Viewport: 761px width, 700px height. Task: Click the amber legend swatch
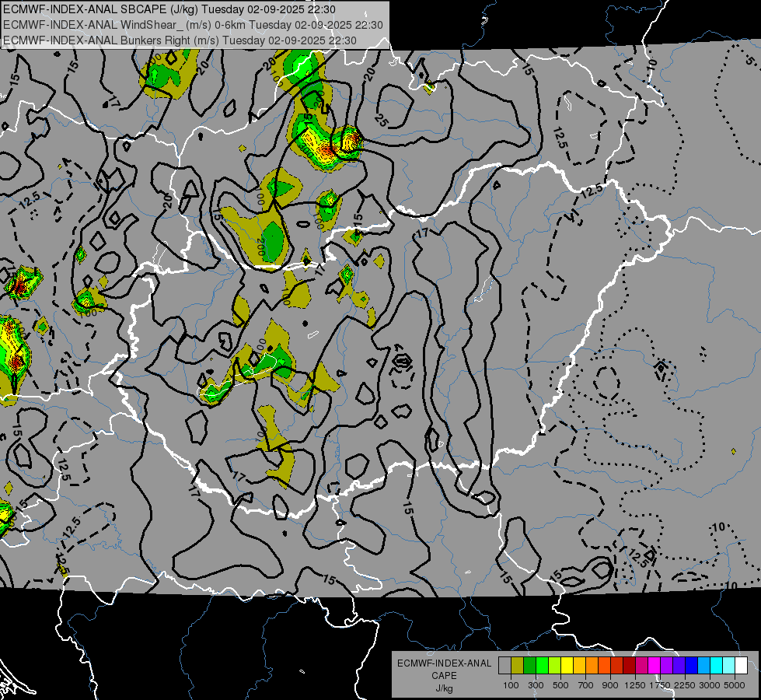click(x=579, y=666)
